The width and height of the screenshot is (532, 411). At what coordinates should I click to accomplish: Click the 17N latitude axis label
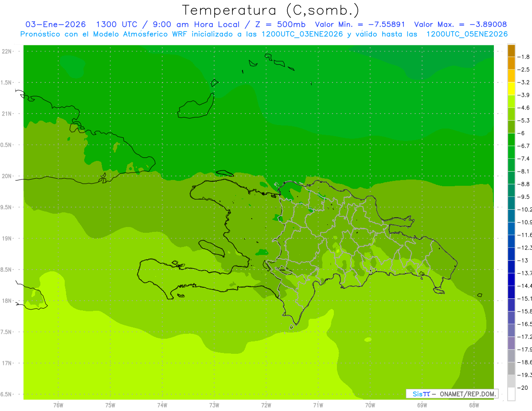[7, 363]
